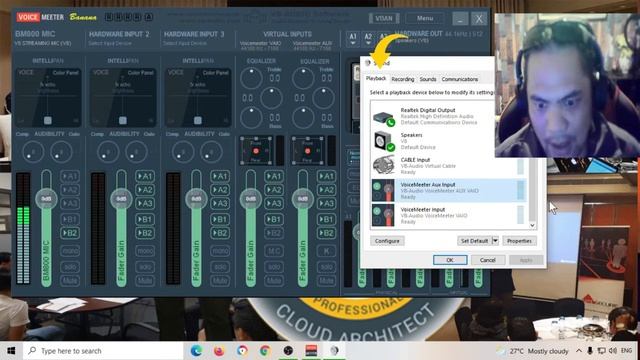
Task: Open the VBAN configuration in Voicemeeter
Action: 384,18
